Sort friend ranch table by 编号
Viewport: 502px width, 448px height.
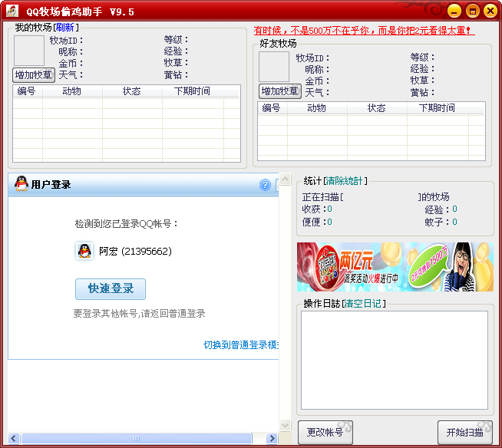272,108
